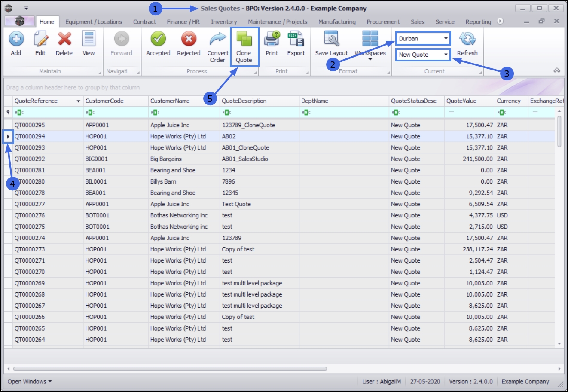This screenshot has height=392, width=568.
Task: Open the Open Windows menu
Action: tap(30, 382)
